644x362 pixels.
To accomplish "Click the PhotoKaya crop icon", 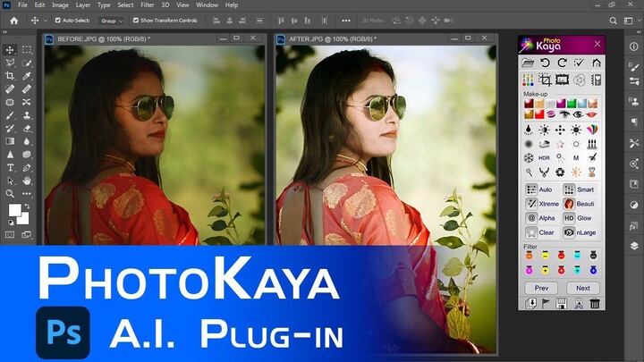I will tap(545, 80).
